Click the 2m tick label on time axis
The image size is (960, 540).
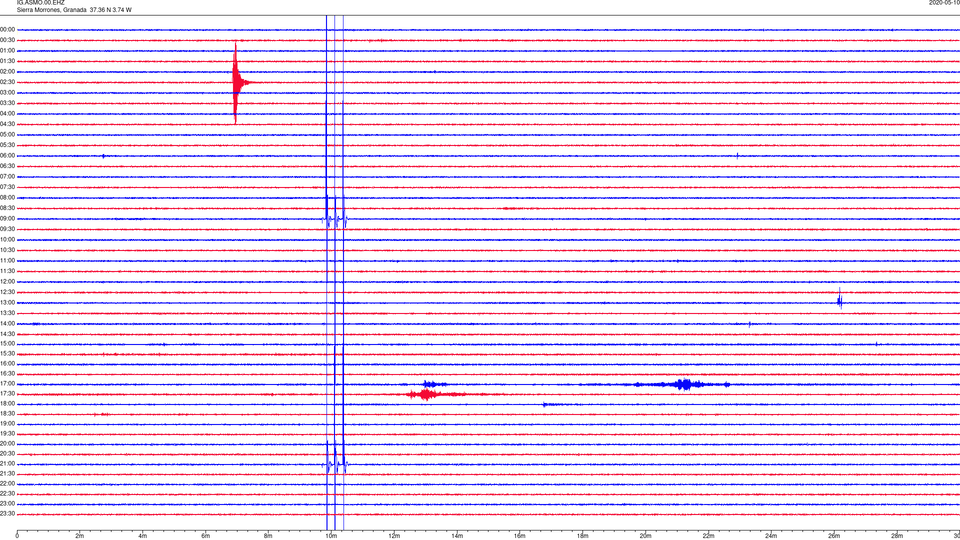[x=80, y=536]
